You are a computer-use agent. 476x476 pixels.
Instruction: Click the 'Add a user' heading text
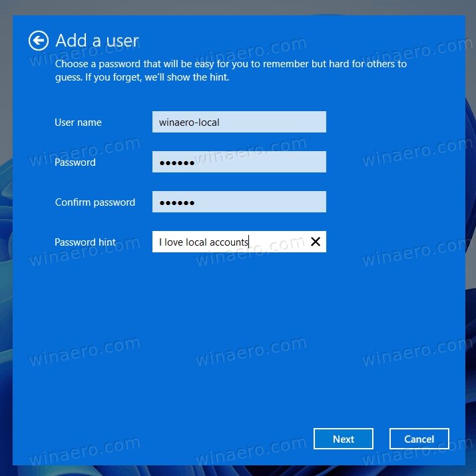pyautogui.click(x=97, y=41)
